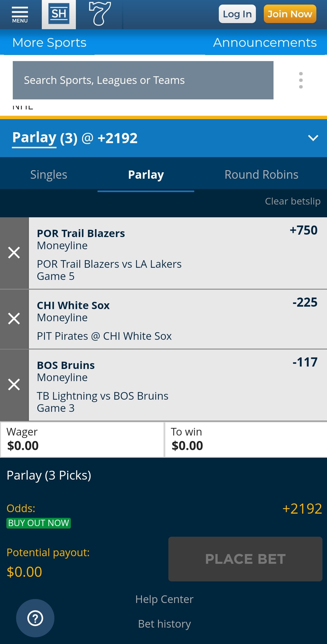Click Clear betslip link

pyautogui.click(x=293, y=201)
